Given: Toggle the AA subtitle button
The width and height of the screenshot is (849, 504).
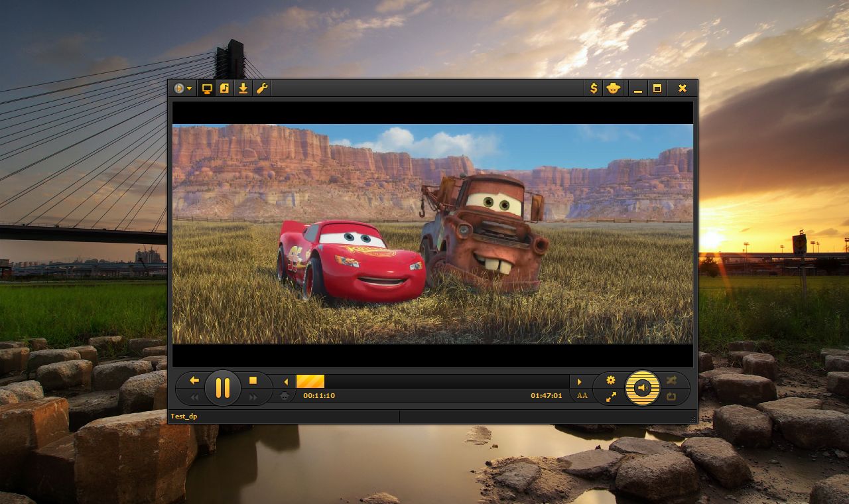Looking at the screenshot, I should (x=582, y=396).
